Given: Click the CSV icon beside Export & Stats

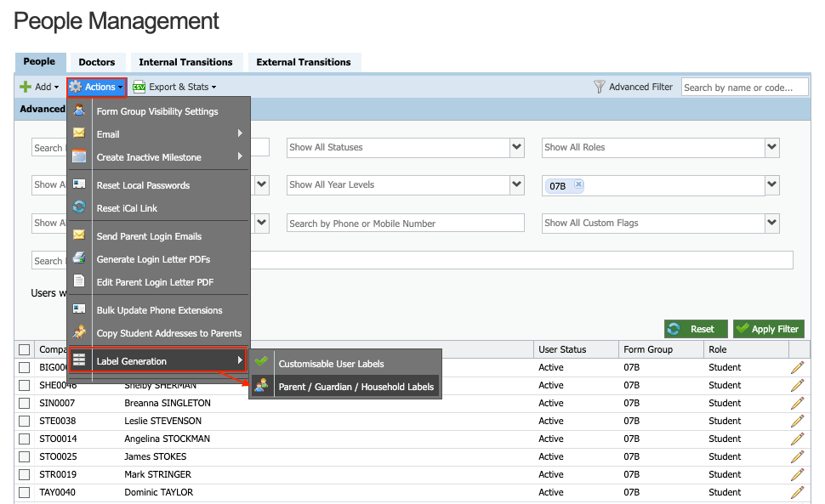Looking at the screenshot, I should 139,87.
